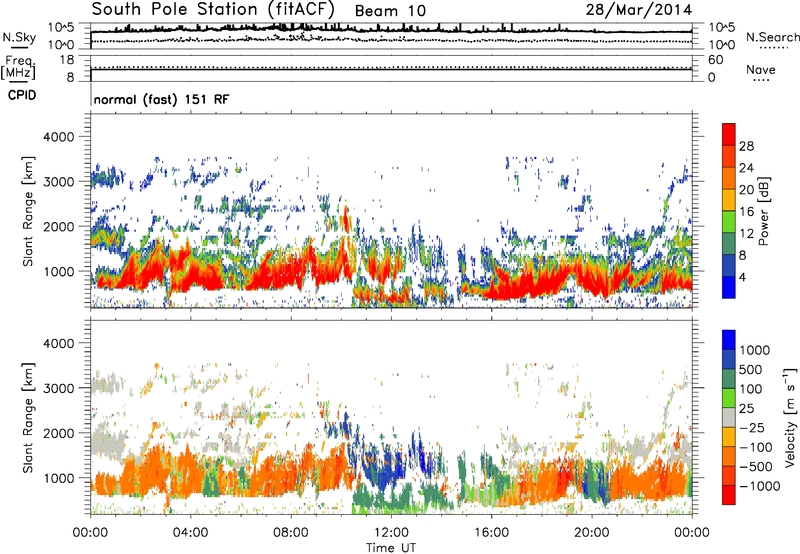Click the '-25' tick on velocity colorbar
Image resolution: width=800 pixels, height=554 pixels.
(754, 427)
